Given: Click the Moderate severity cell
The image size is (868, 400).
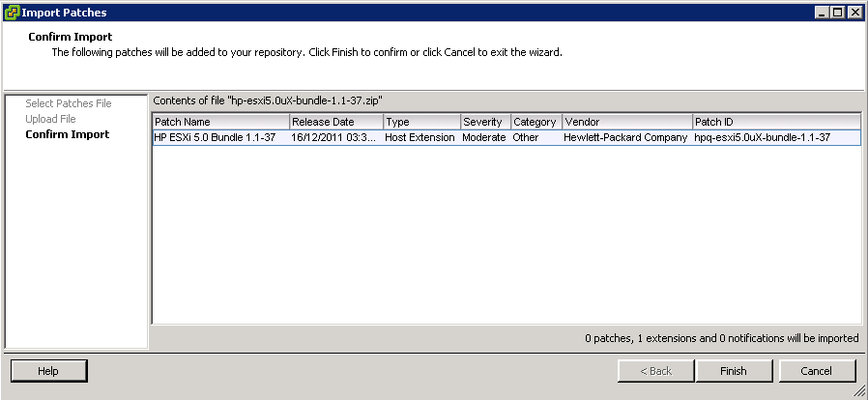Looking at the screenshot, I should 484,138.
